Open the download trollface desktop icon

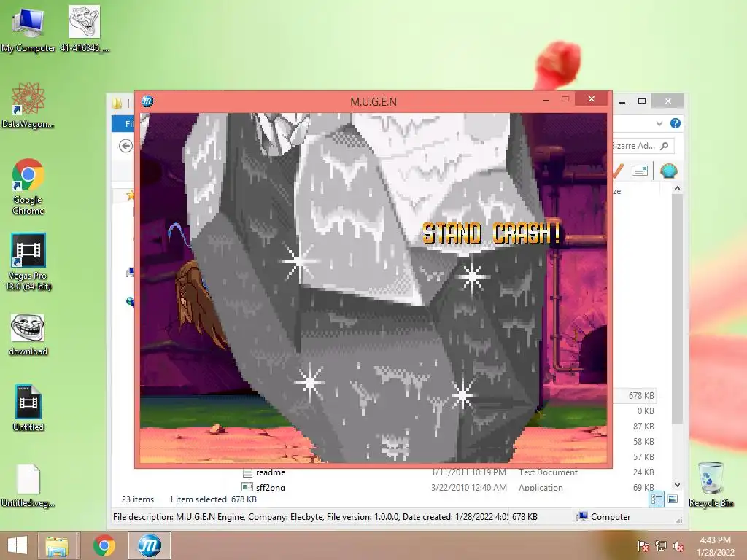coord(28,335)
